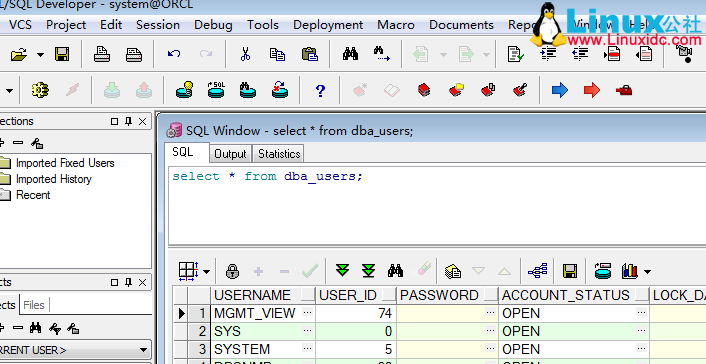Click the save floppy icon in result grid toolbar
The image size is (706, 364).
click(570, 271)
